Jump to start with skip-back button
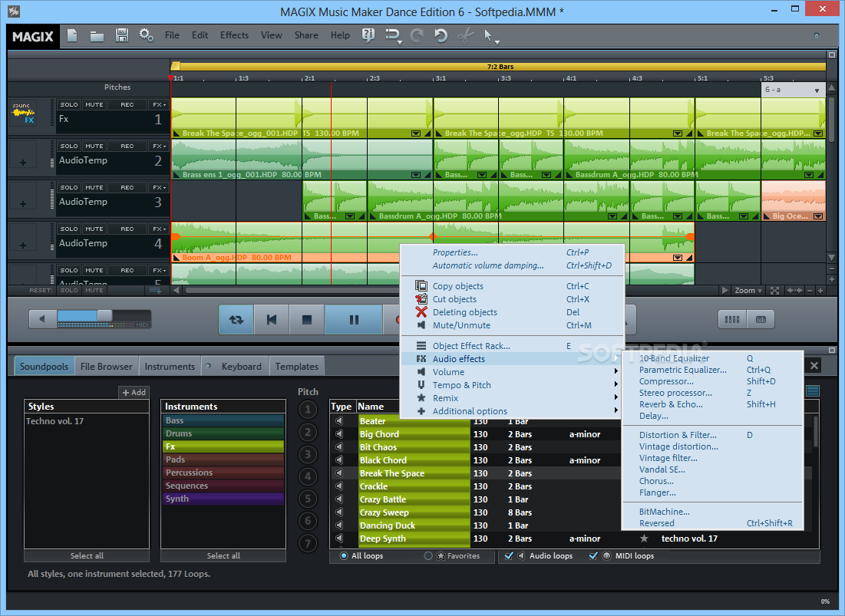This screenshot has width=845, height=616. 272,320
